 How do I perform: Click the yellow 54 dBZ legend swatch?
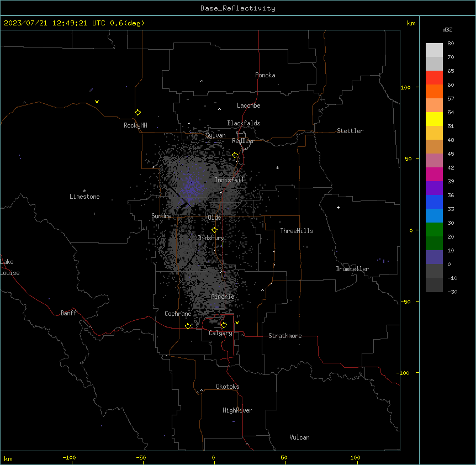point(434,119)
